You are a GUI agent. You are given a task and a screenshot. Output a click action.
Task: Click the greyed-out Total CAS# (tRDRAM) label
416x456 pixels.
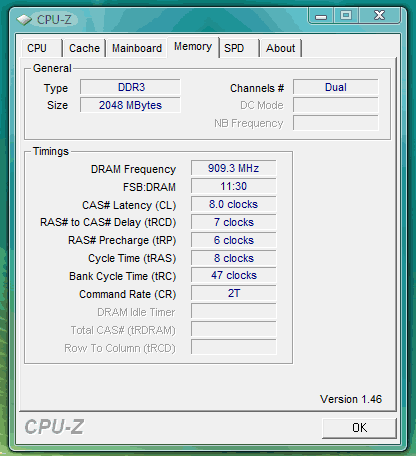click(x=123, y=330)
